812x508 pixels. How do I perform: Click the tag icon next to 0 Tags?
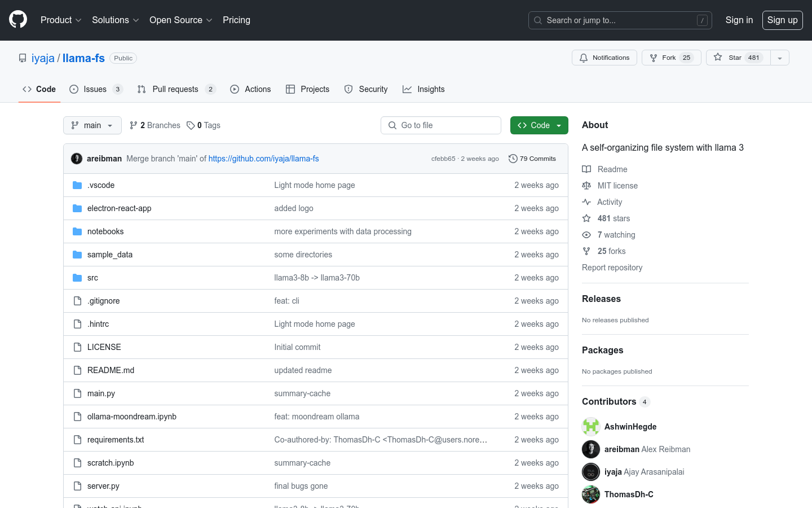coord(191,125)
